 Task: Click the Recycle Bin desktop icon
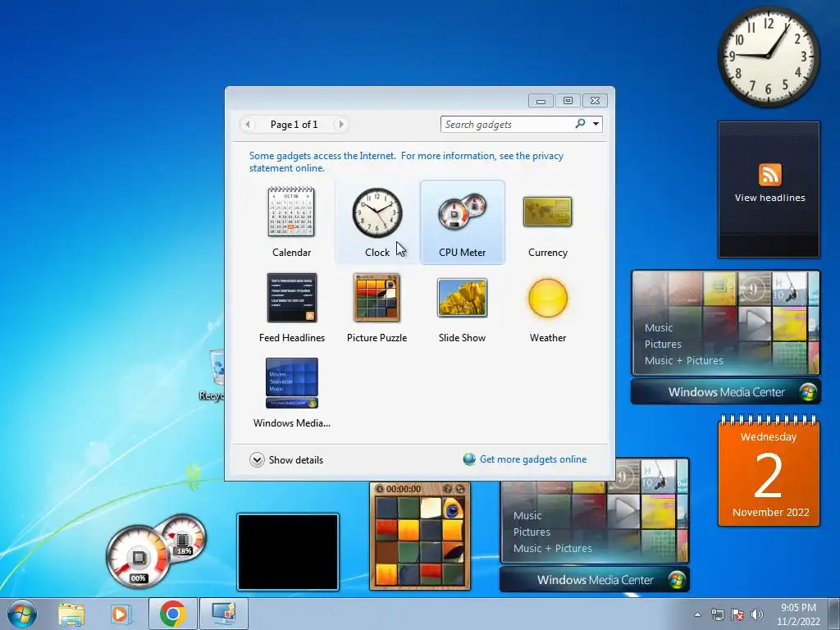point(214,375)
